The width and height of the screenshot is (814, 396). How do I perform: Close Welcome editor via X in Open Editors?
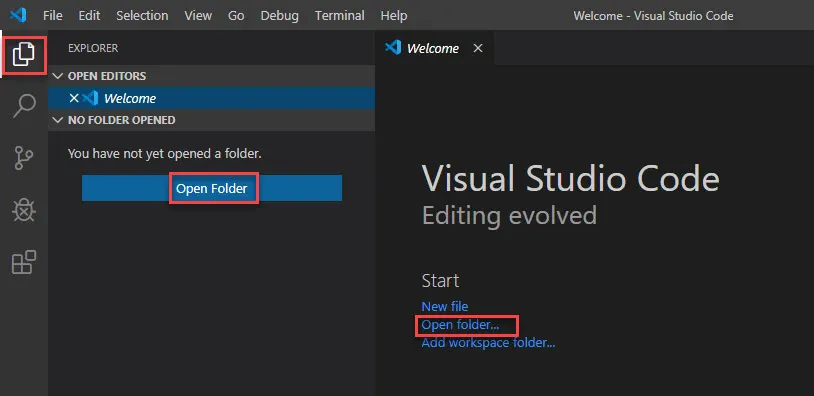pos(74,98)
